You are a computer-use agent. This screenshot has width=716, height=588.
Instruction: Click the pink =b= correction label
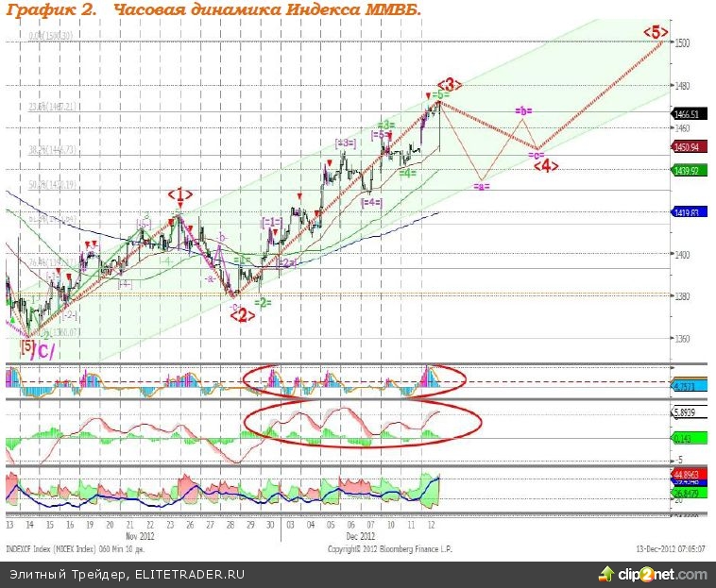523,111
